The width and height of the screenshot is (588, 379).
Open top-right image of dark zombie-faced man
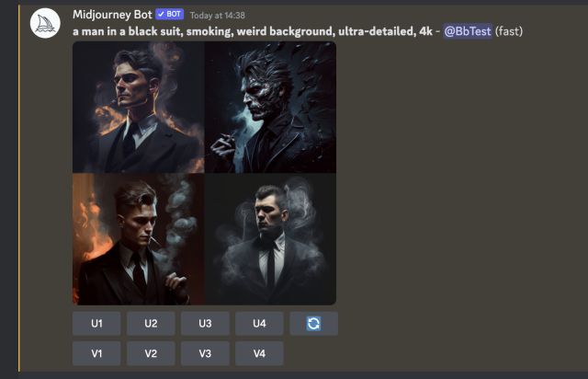270,107
